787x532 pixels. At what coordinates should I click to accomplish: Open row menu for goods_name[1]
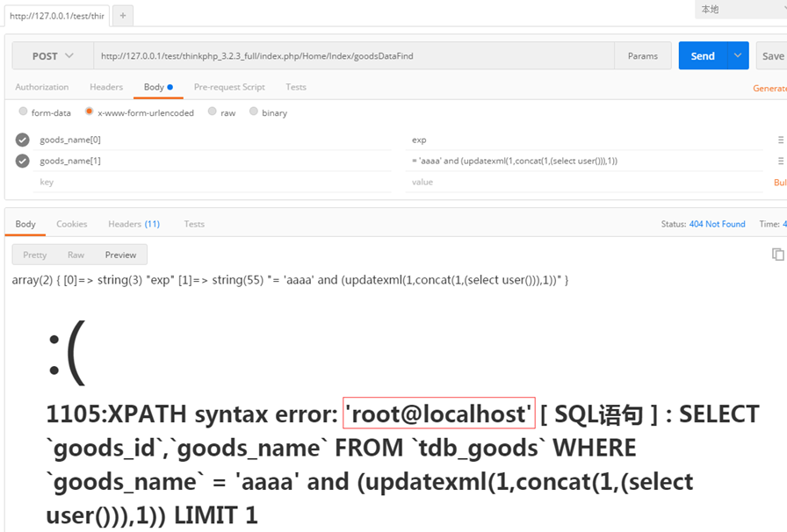pyautogui.click(x=781, y=162)
